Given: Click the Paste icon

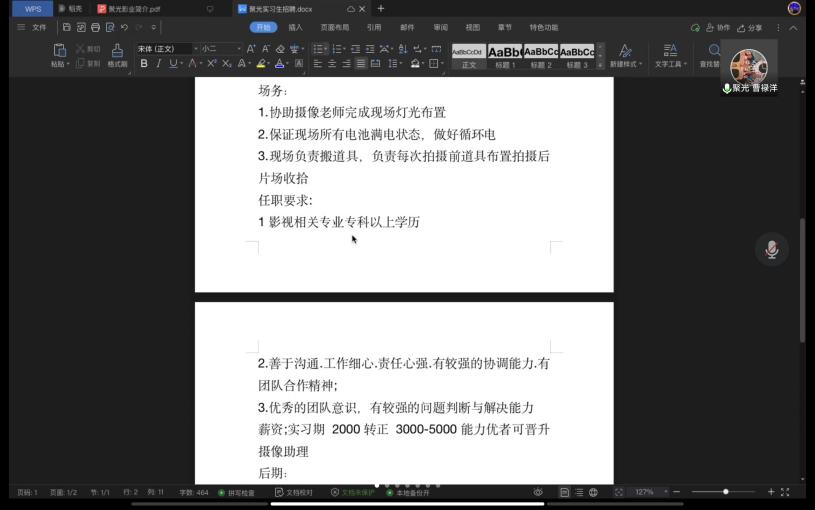Looking at the screenshot, I should pos(60,55).
